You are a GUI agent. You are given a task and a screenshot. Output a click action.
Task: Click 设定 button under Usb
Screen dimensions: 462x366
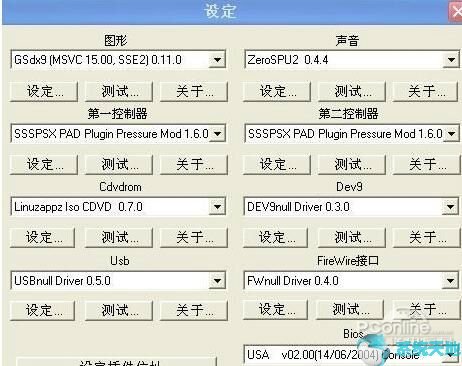[43, 311]
